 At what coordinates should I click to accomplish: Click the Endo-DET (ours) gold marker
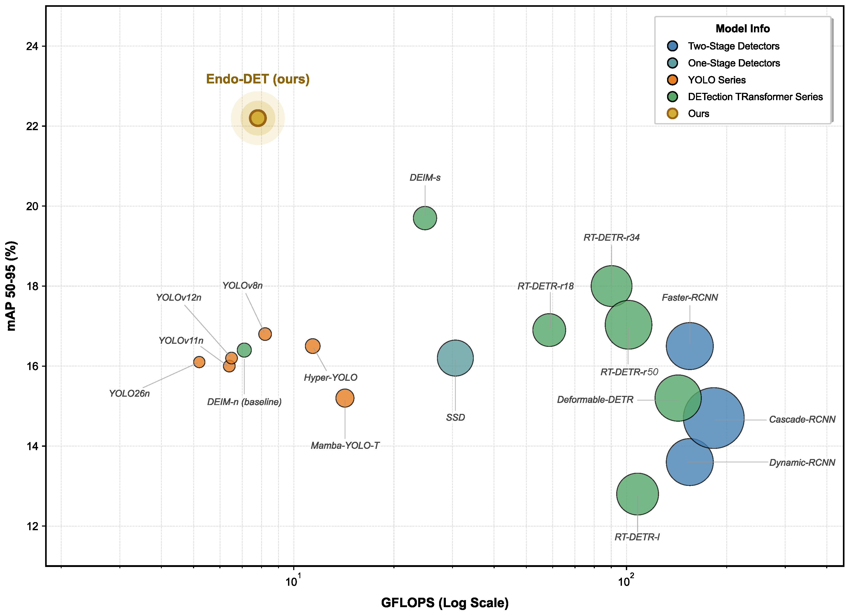(x=258, y=118)
